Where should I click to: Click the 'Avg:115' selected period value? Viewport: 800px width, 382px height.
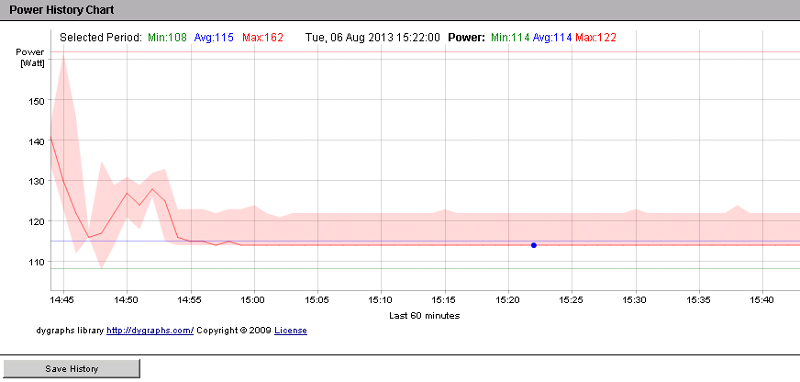pos(214,37)
